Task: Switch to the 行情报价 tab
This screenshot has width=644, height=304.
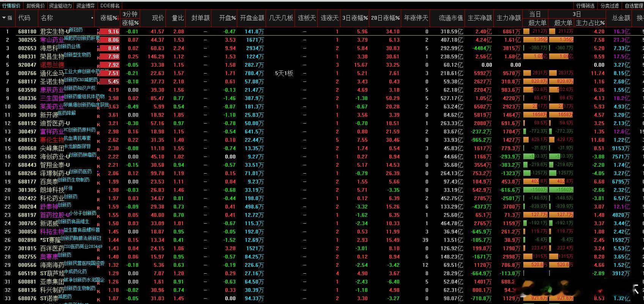Action: pos(11,6)
